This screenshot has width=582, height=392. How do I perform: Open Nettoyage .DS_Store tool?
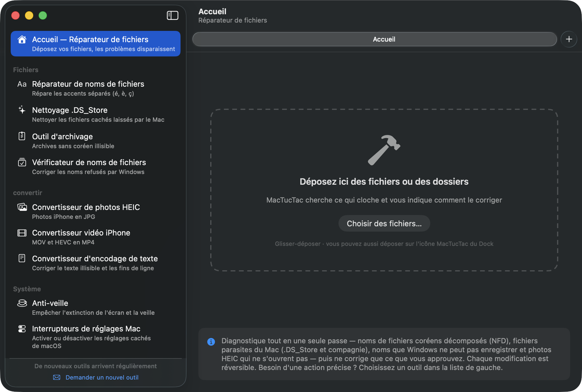[96, 114]
